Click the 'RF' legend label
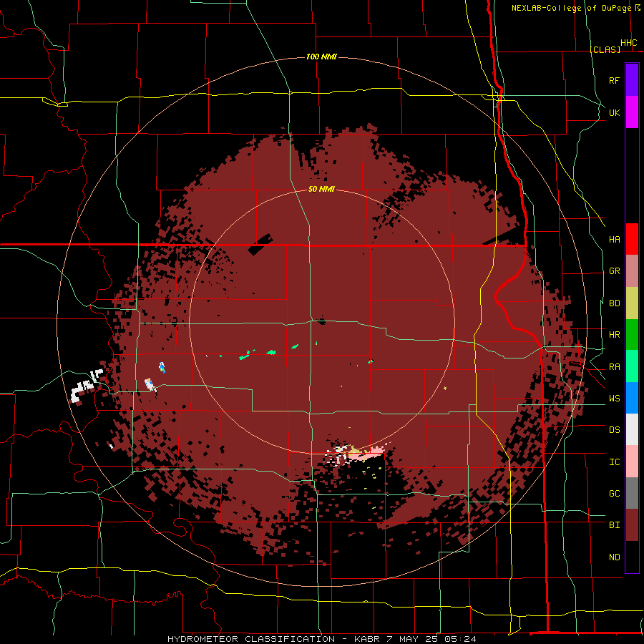This screenshot has height=644, width=644. click(x=614, y=80)
